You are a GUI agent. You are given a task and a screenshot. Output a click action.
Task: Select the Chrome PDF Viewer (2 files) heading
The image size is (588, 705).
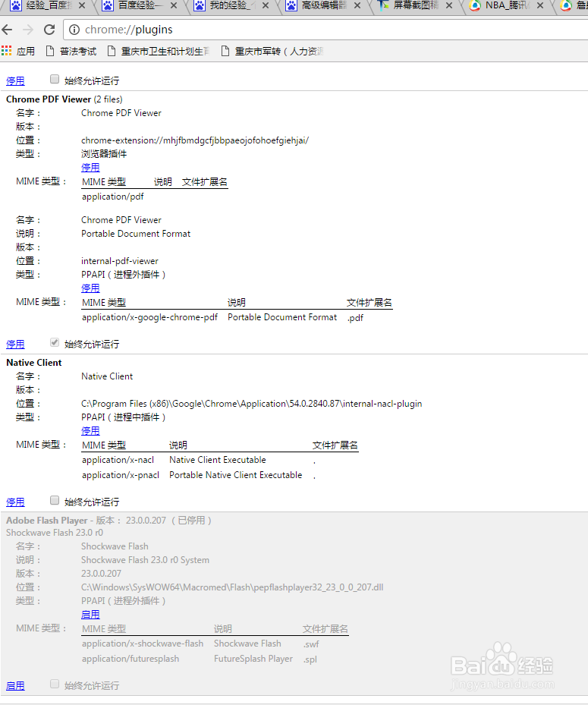(x=64, y=99)
